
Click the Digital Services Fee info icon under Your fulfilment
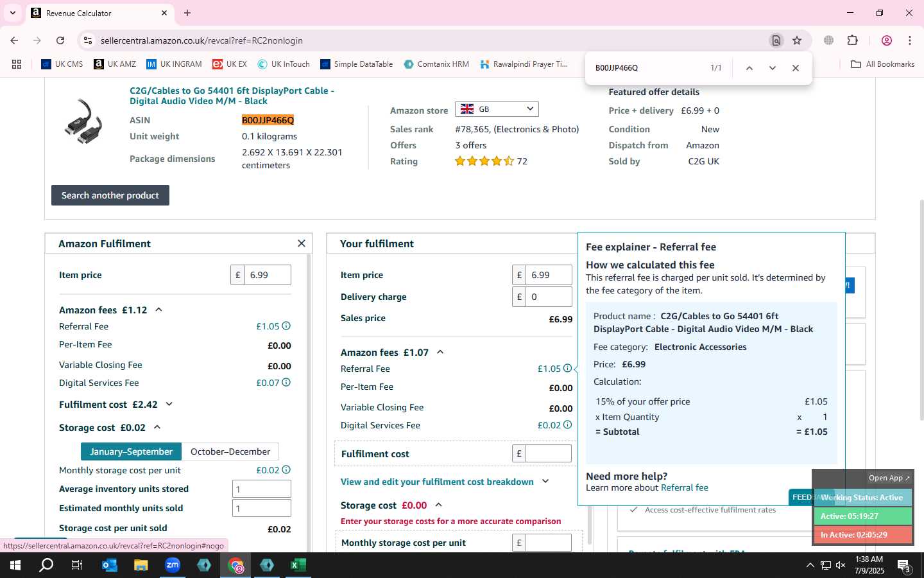pos(567,425)
